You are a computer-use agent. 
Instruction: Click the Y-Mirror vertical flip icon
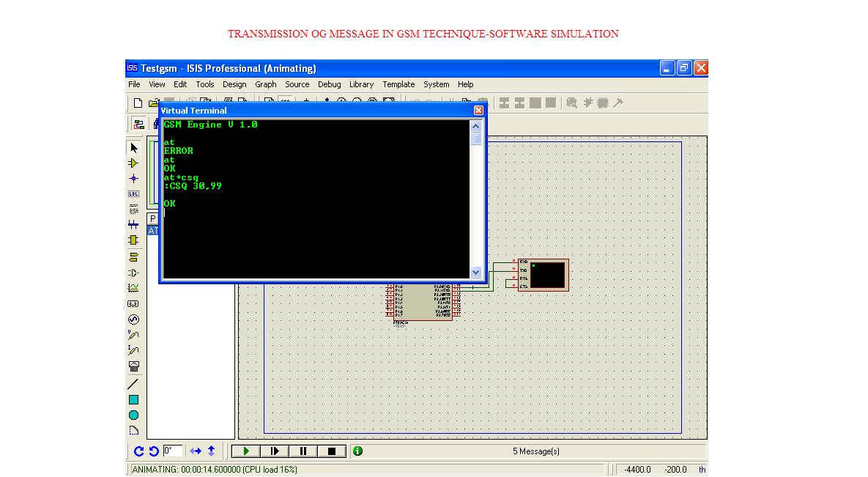(x=211, y=451)
